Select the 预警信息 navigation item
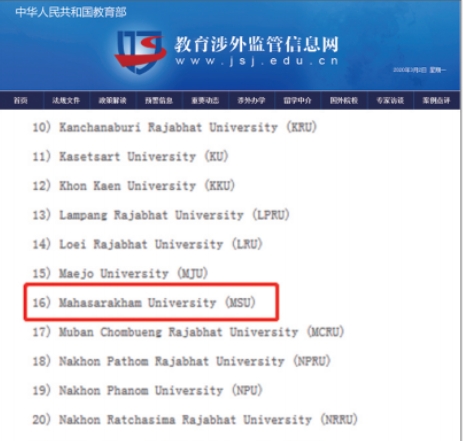 click(x=159, y=100)
